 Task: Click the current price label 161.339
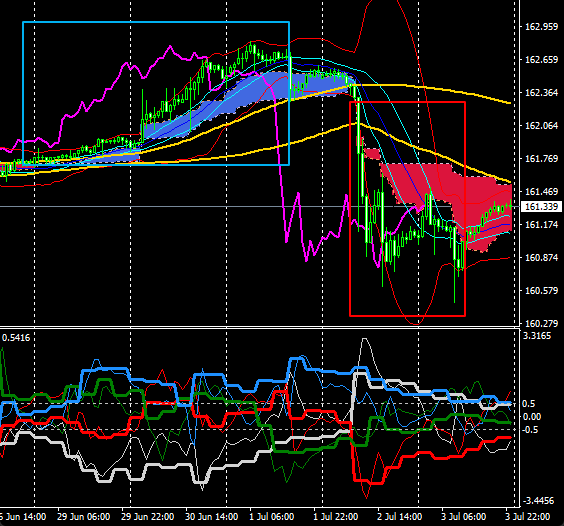(541, 207)
